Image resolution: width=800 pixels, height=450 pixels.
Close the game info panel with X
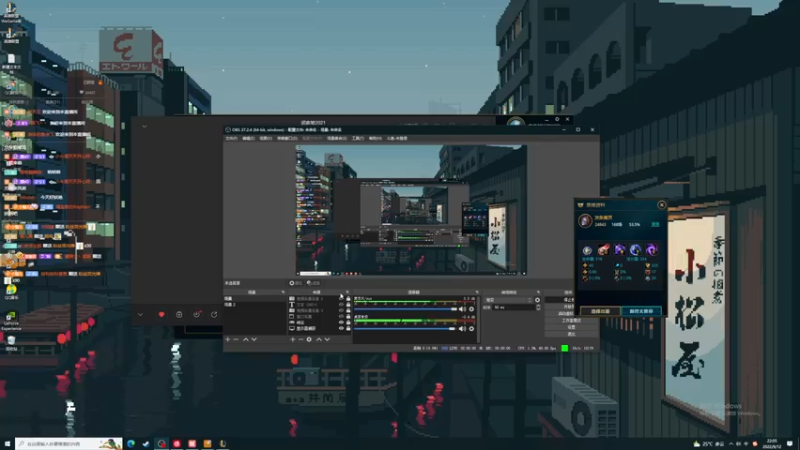coord(662,205)
